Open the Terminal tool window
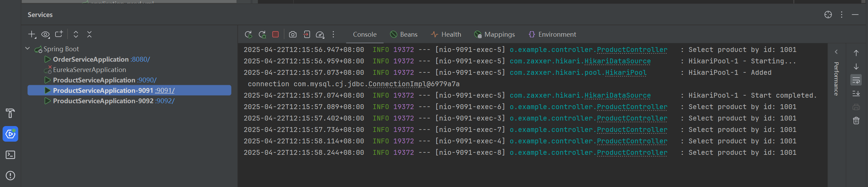This screenshot has width=868, height=187. coord(10,155)
